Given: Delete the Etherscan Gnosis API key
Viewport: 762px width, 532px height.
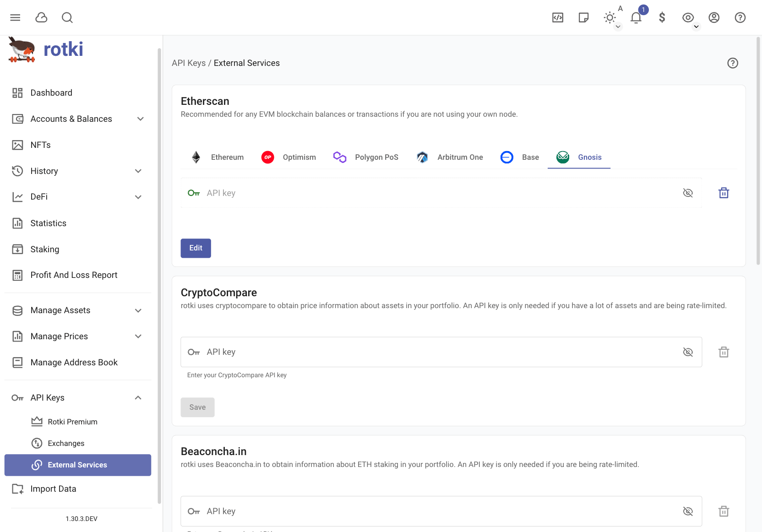Looking at the screenshot, I should [724, 193].
